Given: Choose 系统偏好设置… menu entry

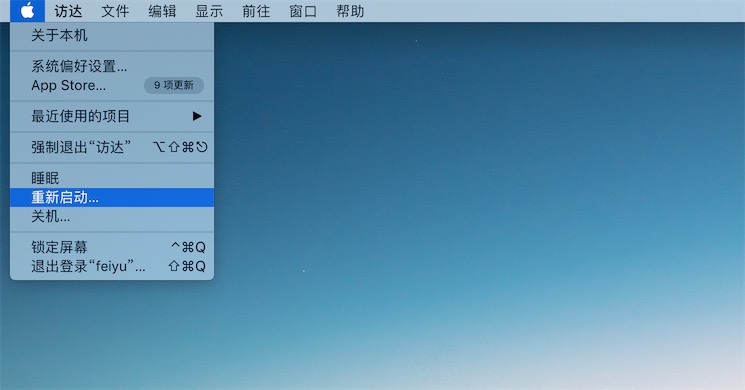Looking at the screenshot, I should click(x=112, y=66).
